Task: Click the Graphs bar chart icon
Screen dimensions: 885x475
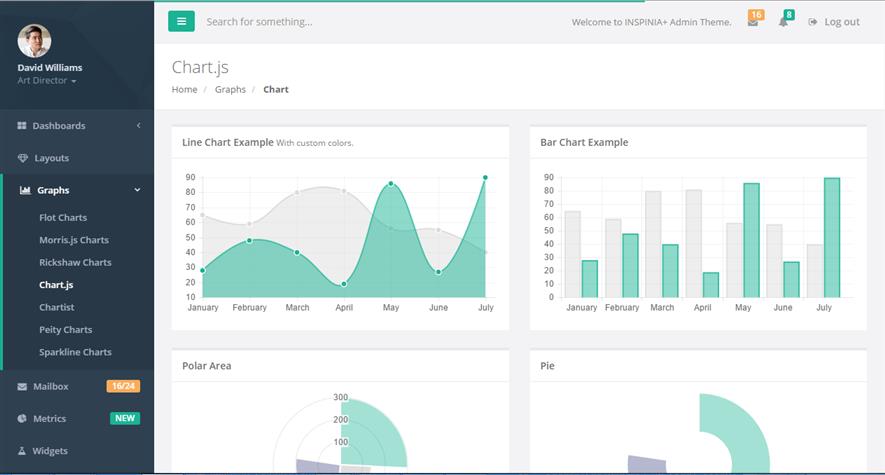Action: pyautogui.click(x=25, y=190)
